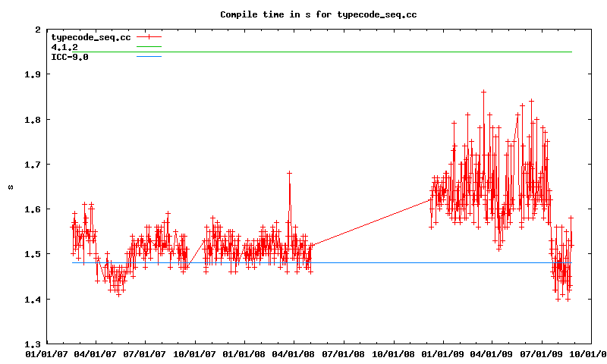
Task: Click the red plus-marker legend sample
Action: tap(149, 36)
